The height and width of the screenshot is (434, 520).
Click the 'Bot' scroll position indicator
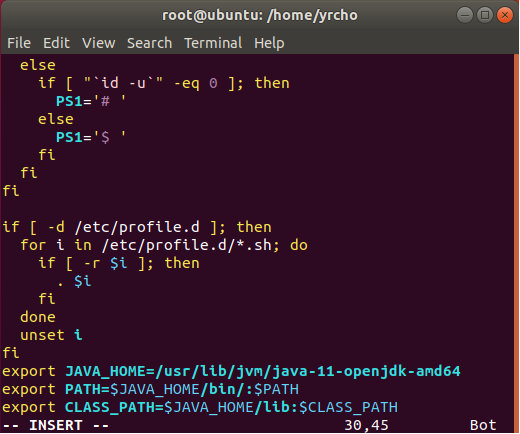[x=483, y=426]
